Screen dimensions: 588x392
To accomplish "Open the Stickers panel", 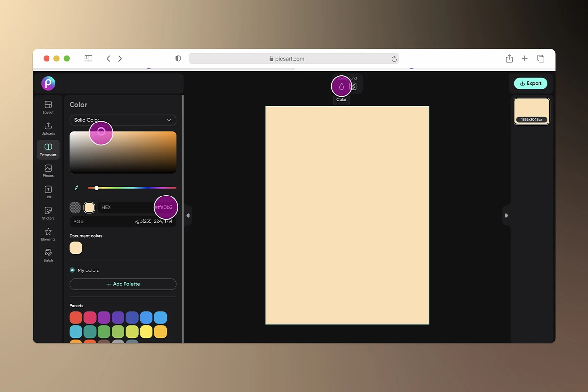I will coord(48,213).
